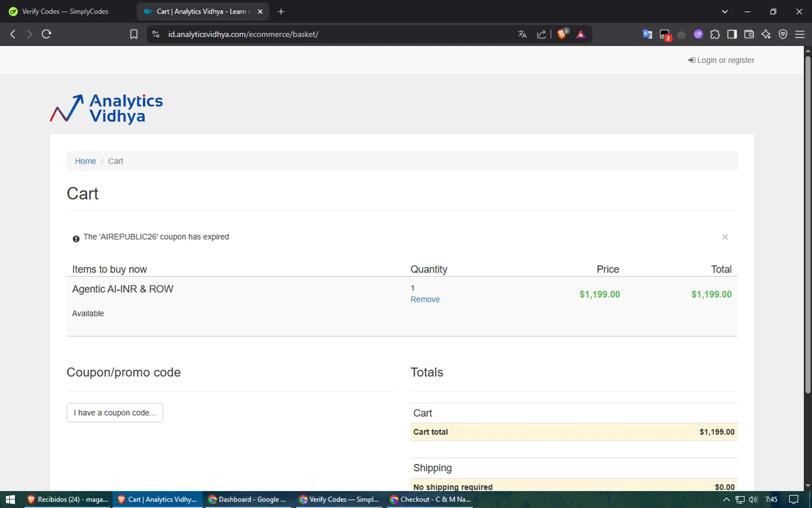The image size is (812, 508).
Task: Click the Cart total $1,199.00 value
Action: coord(717,432)
